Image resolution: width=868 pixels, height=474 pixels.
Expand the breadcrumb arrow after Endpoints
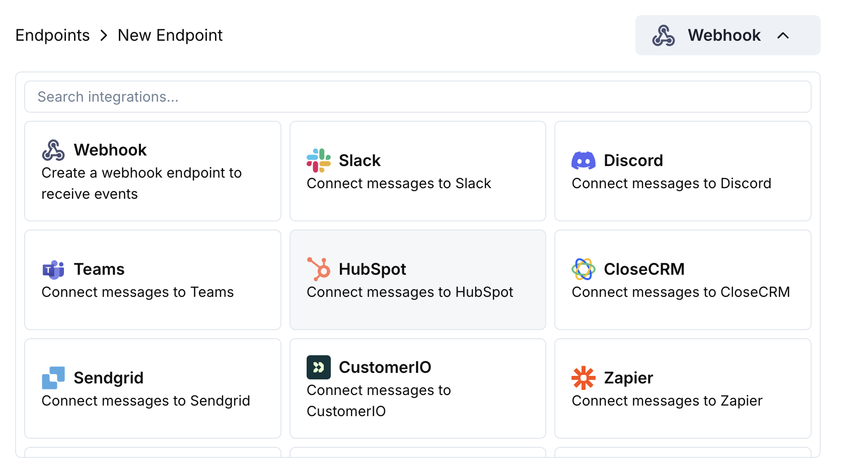[x=104, y=35]
